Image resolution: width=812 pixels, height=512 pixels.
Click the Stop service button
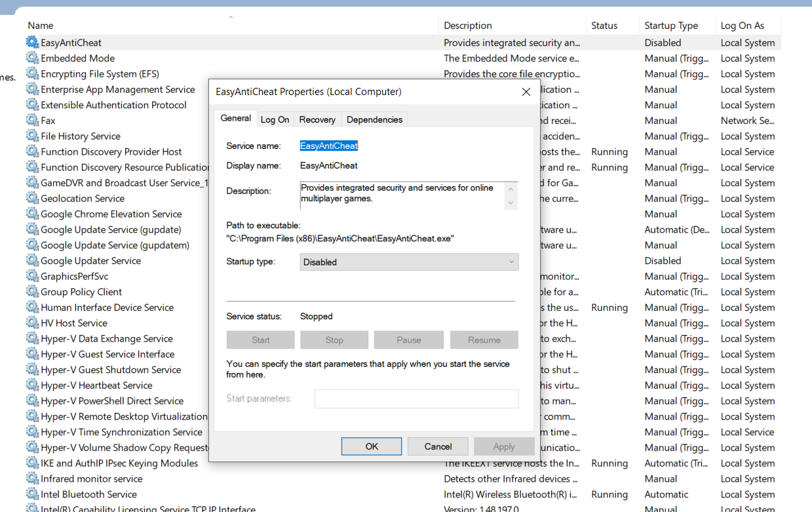point(334,340)
